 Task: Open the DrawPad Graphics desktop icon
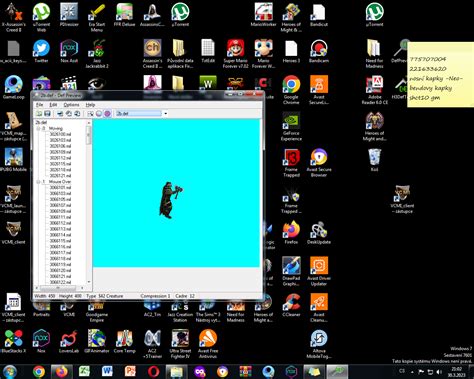pos(291,271)
